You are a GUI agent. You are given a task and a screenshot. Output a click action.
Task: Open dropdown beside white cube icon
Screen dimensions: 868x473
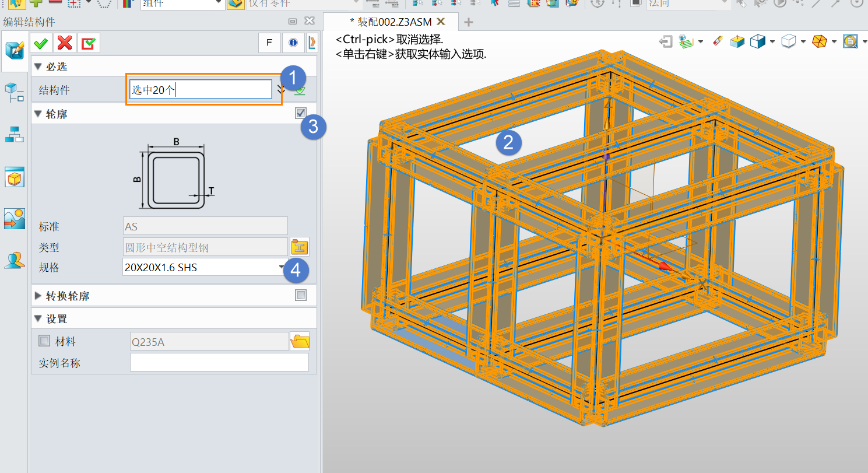click(803, 41)
